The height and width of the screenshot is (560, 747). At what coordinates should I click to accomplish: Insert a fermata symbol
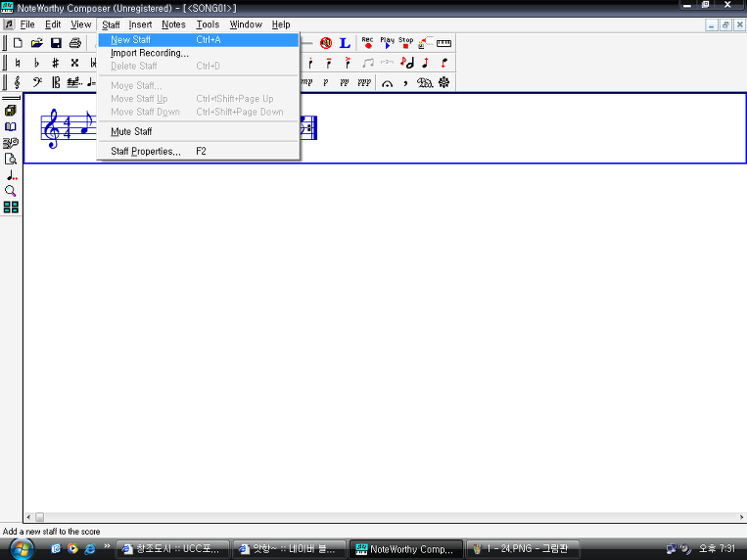tap(388, 83)
